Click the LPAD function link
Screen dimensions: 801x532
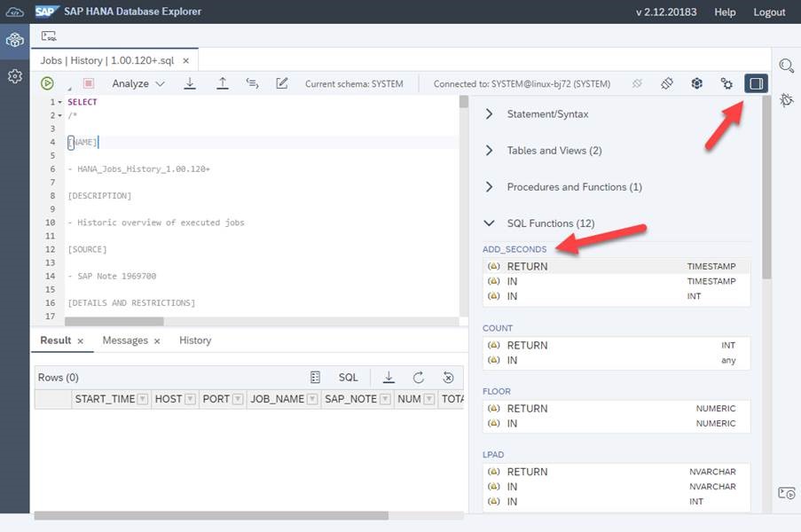point(493,455)
